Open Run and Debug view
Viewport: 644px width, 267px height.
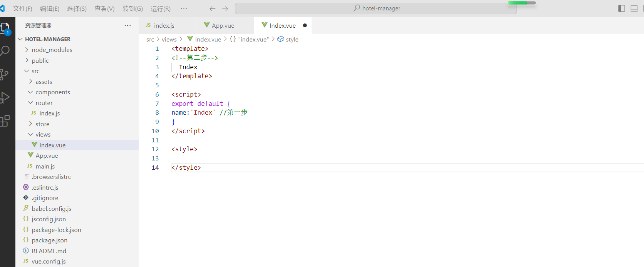click(5, 97)
